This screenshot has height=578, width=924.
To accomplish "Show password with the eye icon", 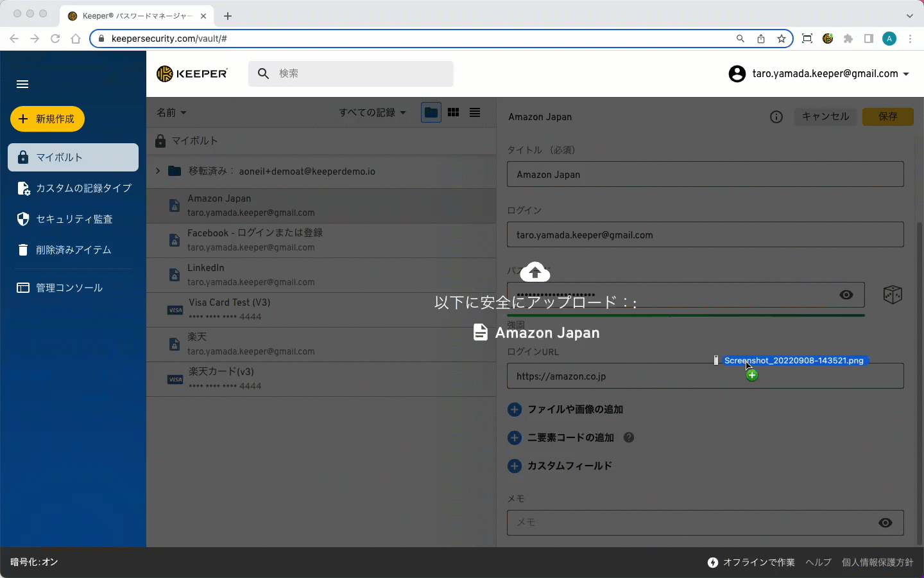I will point(846,295).
